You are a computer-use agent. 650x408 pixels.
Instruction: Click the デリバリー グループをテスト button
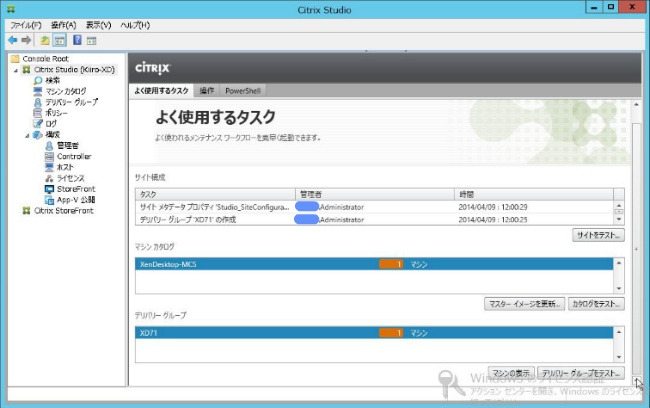pyautogui.click(x=581, y=373)
